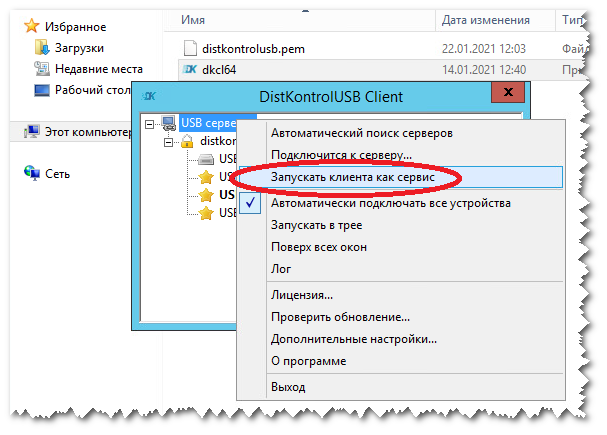
Task: Open the Загрузки folder icon
Action: 41,48
